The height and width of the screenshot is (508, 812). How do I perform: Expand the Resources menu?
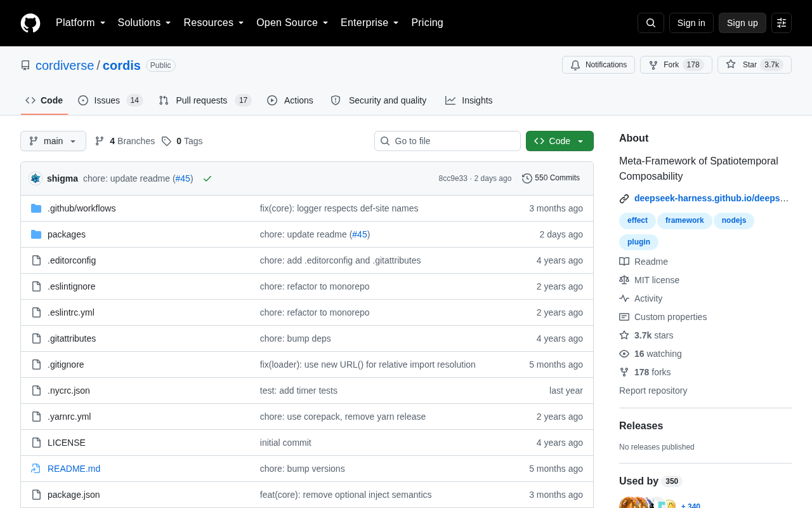214,23
